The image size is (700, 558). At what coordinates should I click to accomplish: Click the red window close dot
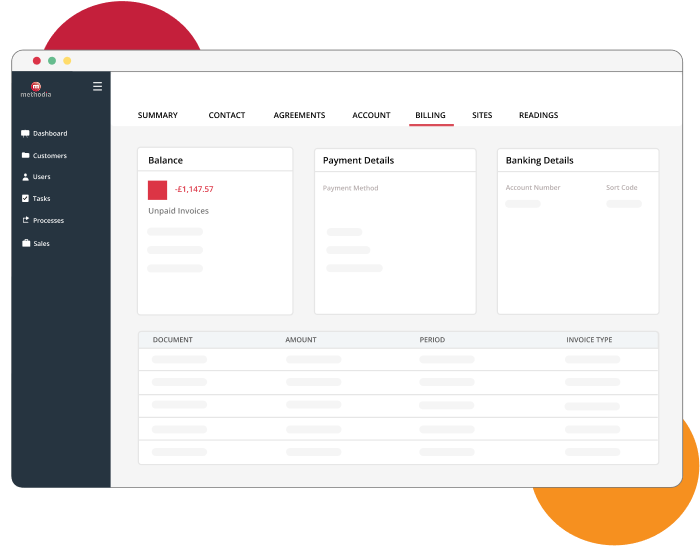[x=37, y=61]
